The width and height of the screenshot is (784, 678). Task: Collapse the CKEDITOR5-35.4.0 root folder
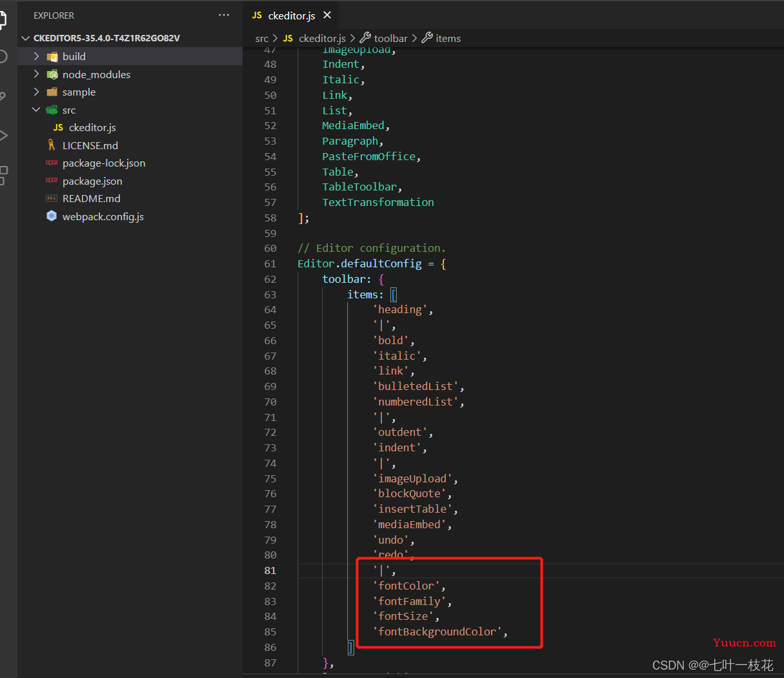click(26, 38)
